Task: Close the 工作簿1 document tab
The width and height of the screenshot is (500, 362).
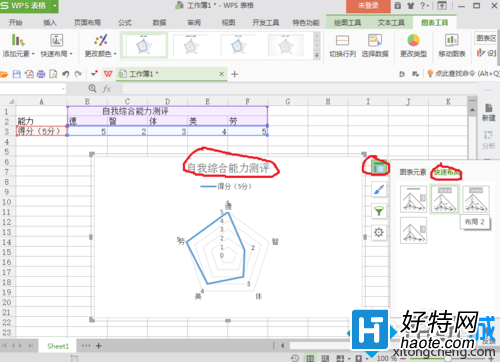Action: [221, 74]
